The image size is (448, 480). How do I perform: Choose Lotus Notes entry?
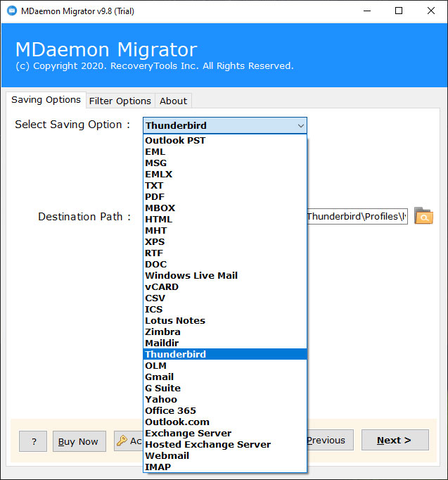tap(225, 320)
